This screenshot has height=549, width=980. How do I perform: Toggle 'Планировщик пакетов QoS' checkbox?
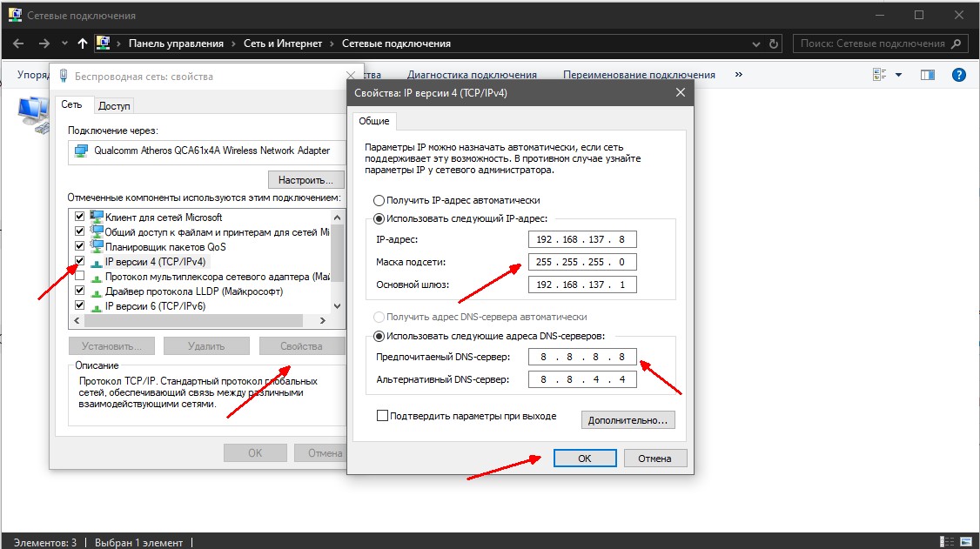(79, 246)
